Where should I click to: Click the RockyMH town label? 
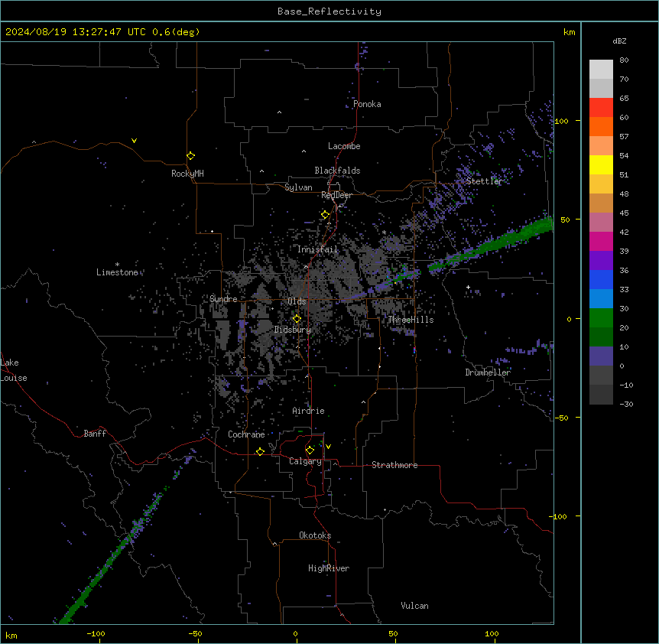click(187, 174)
